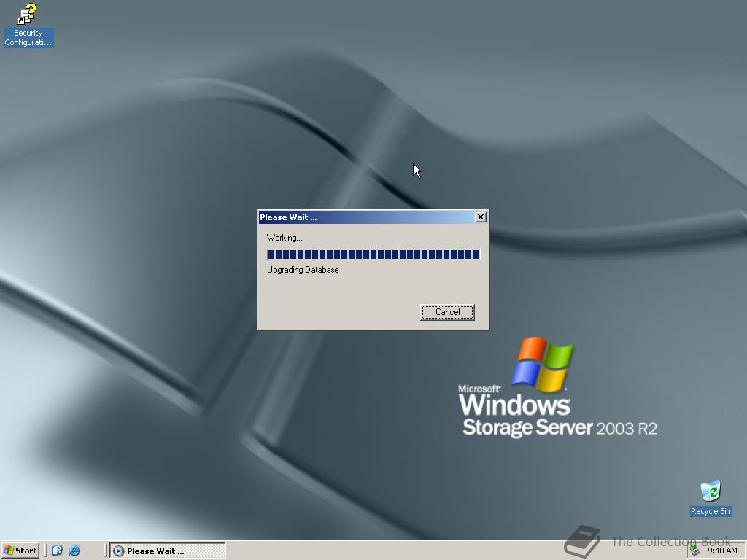Viewport: 747px width, 560px height.
Task: Click the Please Wait taskbar button
Action: coord(168,551)
